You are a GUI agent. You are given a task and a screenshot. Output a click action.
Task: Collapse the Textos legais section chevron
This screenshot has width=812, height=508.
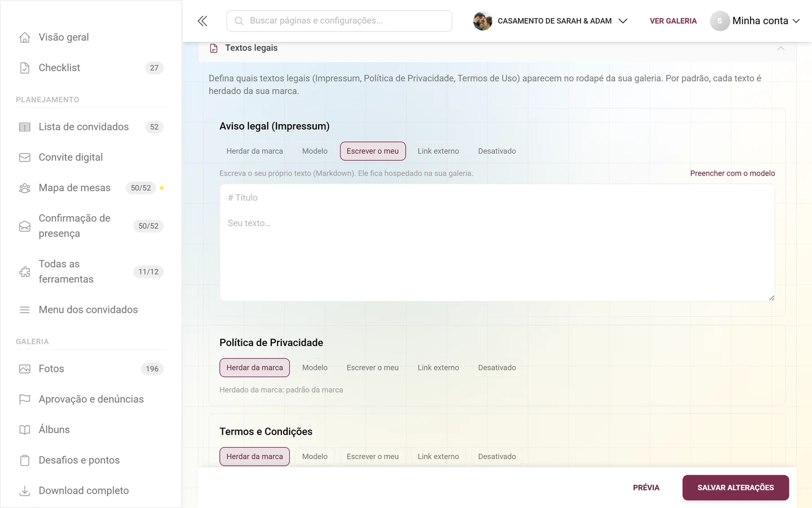pos(781,48)
